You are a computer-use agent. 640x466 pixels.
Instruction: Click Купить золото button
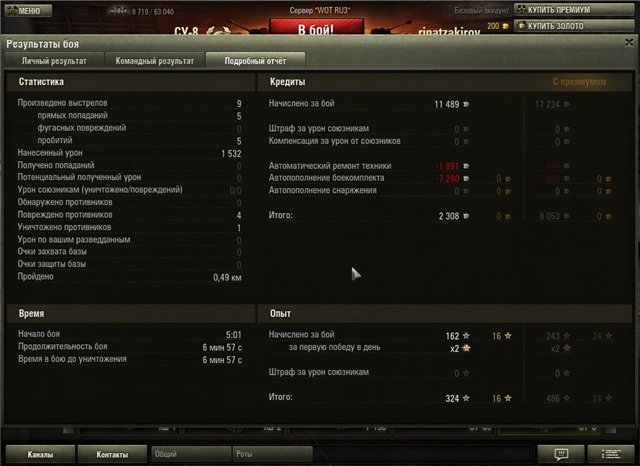[573, 26]
